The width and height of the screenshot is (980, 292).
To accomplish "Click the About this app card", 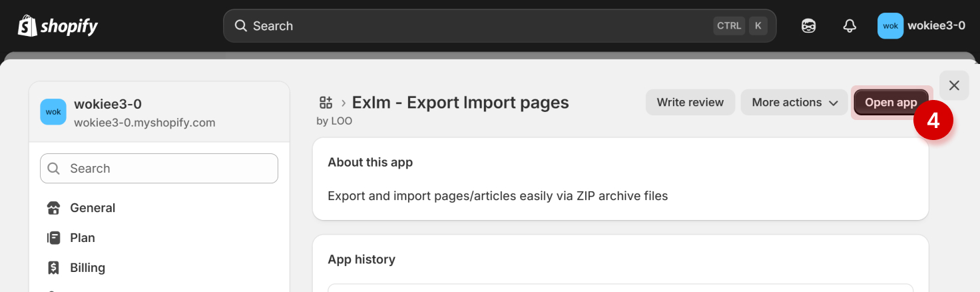I will pyautogui.click(x=620, y=179).
